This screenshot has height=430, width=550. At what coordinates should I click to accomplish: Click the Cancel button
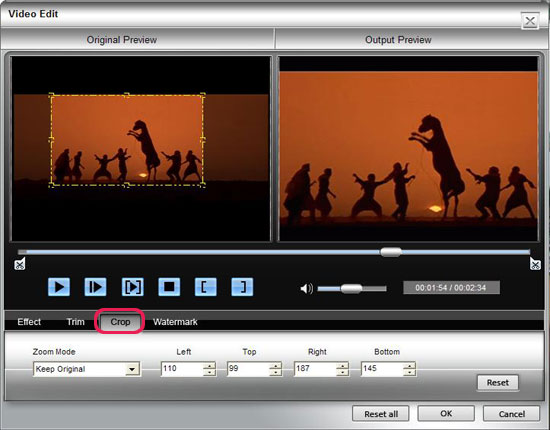[x=512, y=414]
